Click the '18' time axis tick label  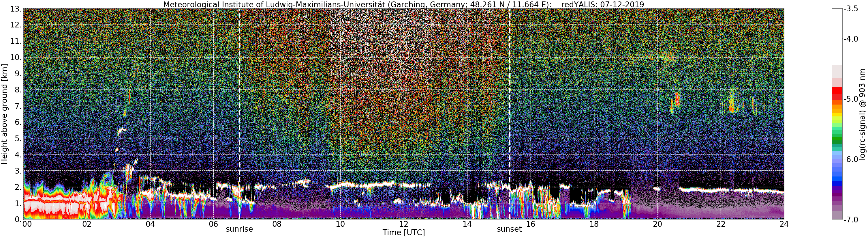[x=594, y=224]
